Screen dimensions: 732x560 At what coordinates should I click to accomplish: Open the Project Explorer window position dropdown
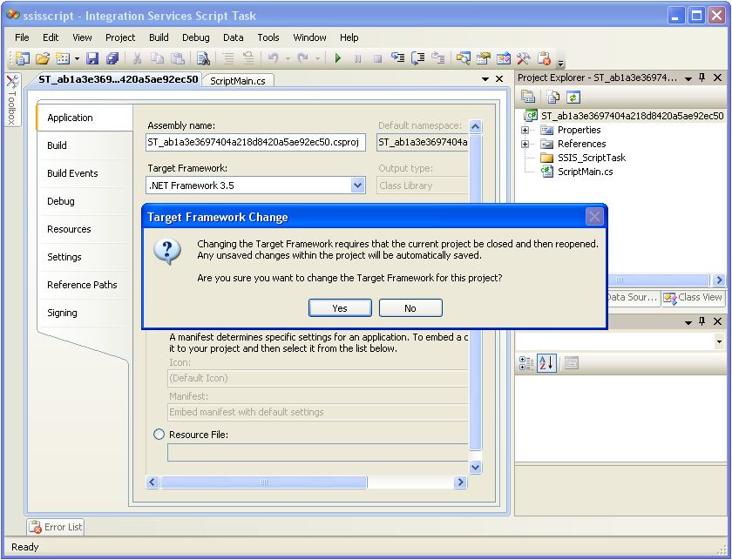tap(688, 78)
